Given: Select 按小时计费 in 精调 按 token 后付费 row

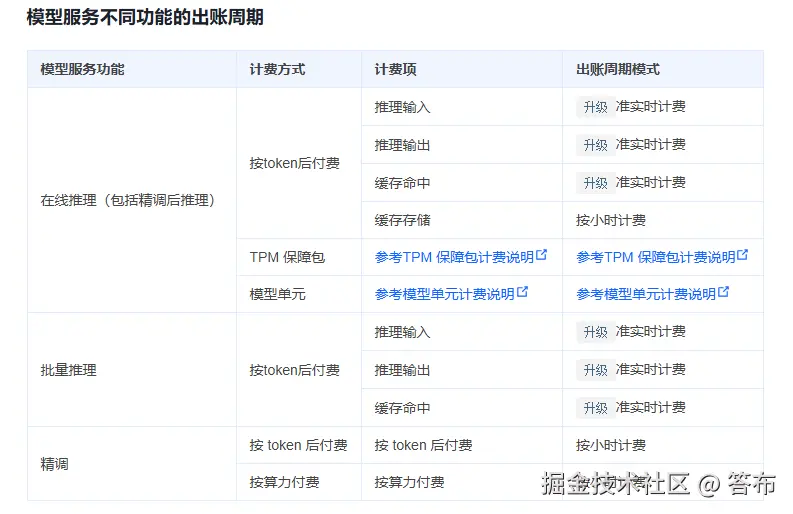Looking at the screenshot, I should tap(611, 445).
